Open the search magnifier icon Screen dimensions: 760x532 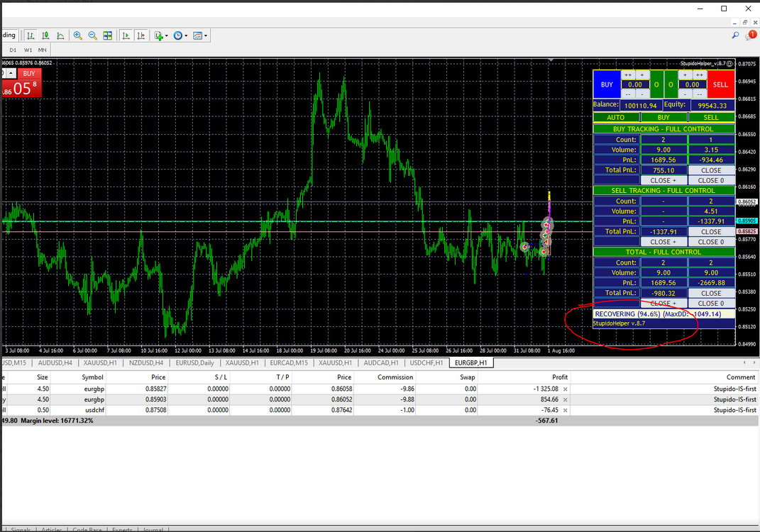pos(735,35)
